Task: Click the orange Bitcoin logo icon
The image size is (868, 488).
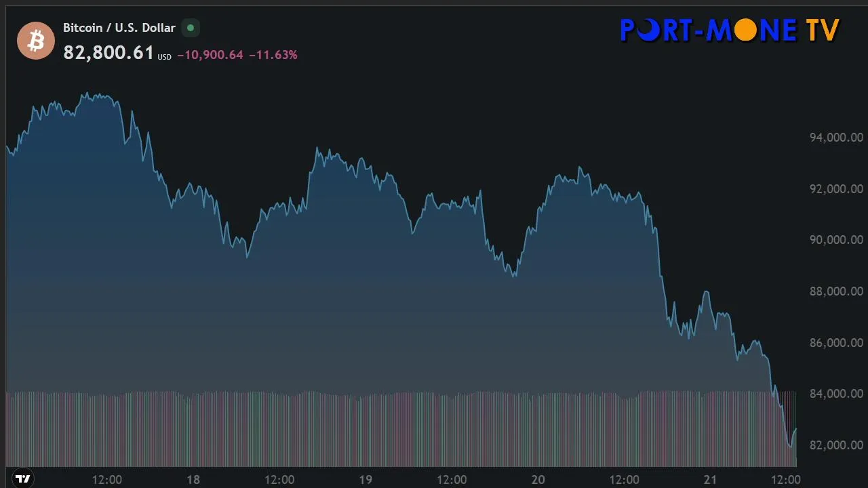Action: click(x=36, y=41)
